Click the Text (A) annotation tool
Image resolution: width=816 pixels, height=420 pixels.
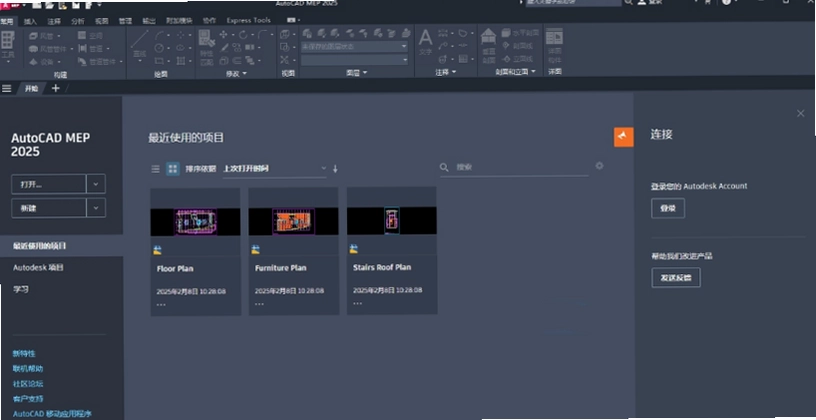[x=425, y=42]
